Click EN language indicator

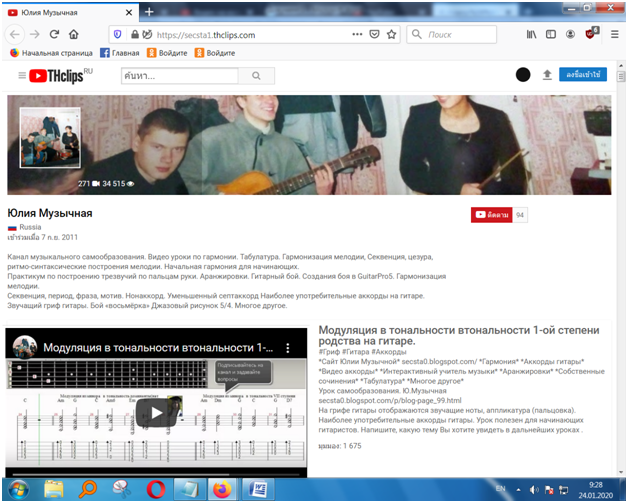coord(501,489)
